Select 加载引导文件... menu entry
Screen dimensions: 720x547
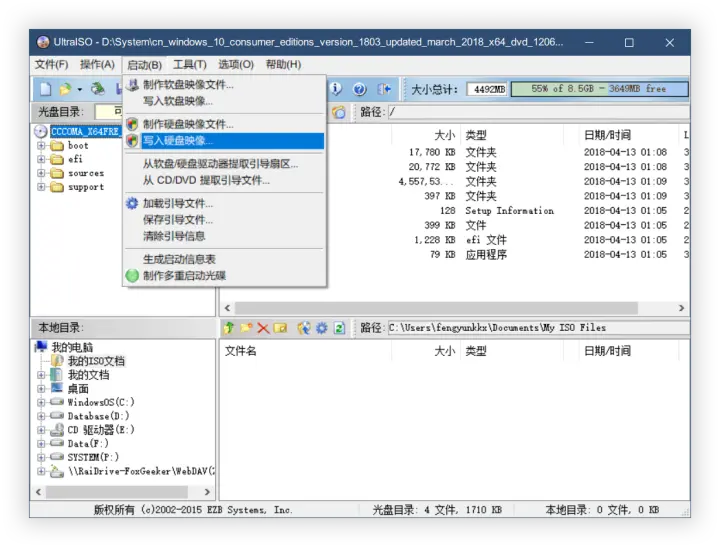[x=225, y=203]
